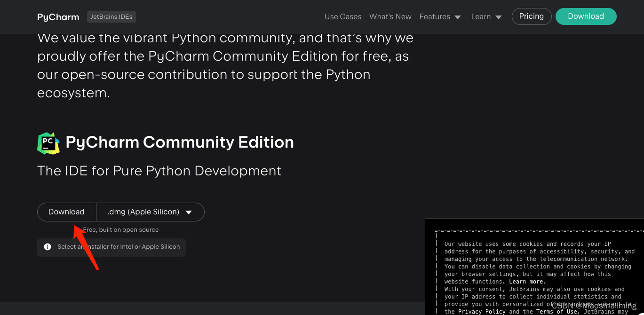Download PyCharm Community Edition installer

[x=66, y=212]
